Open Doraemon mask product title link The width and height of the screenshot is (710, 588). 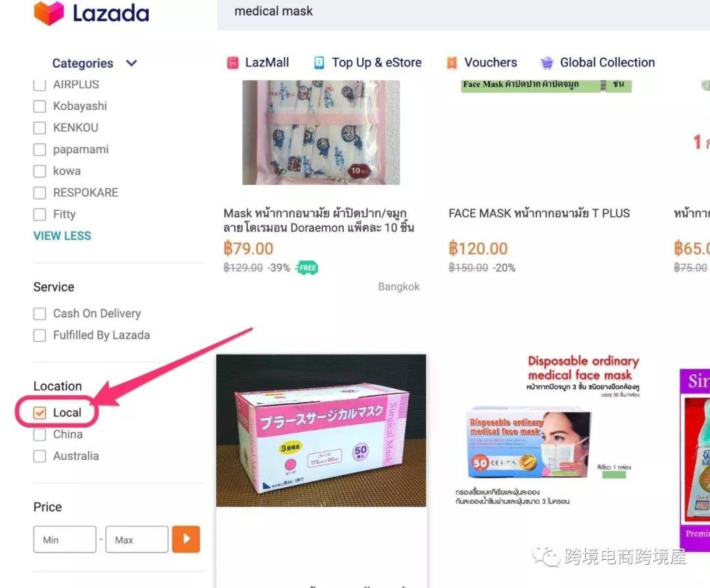pos(319,220)
